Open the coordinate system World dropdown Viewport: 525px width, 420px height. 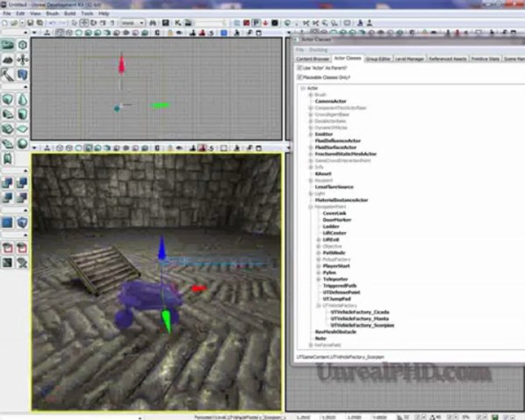[x=132, y=23]
